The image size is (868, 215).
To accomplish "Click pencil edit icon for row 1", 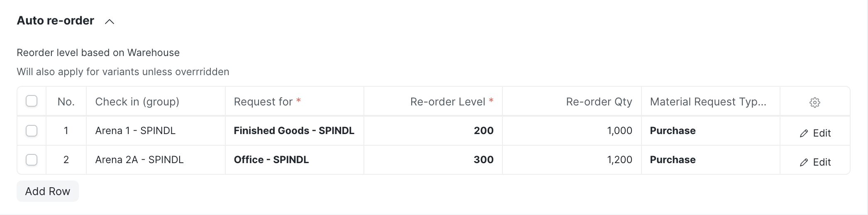I will point(804,133).
